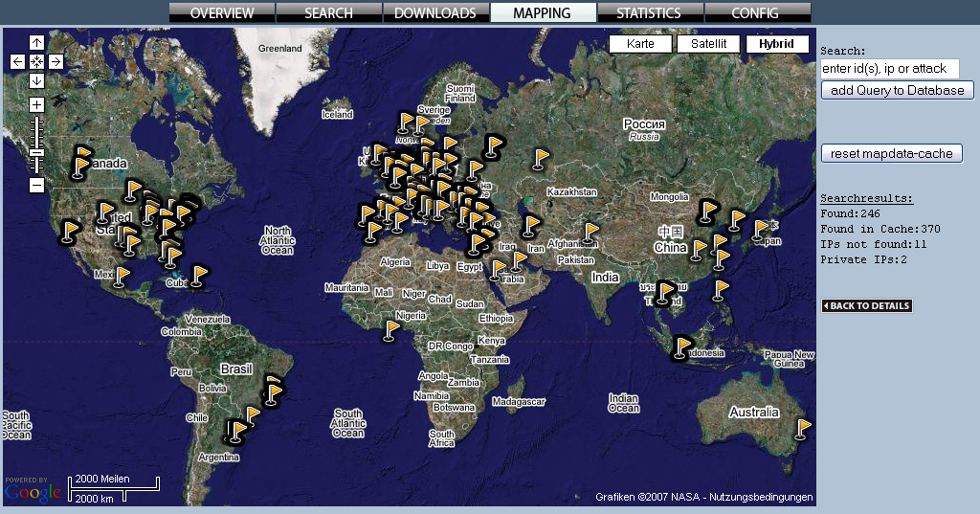Viewport: 980px width, 514px height.
Task: Switch map view to Karte
Action: 640,44
